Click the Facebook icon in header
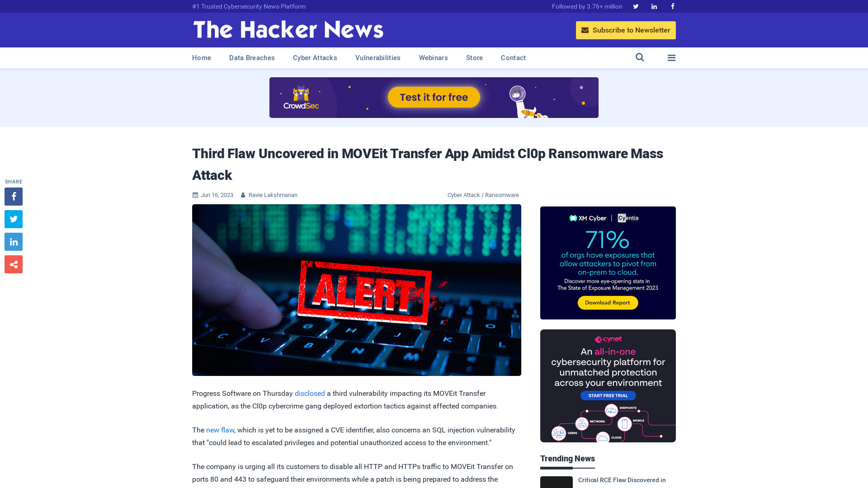This screenshot has height=488, width=868. [x=672, y=6]
